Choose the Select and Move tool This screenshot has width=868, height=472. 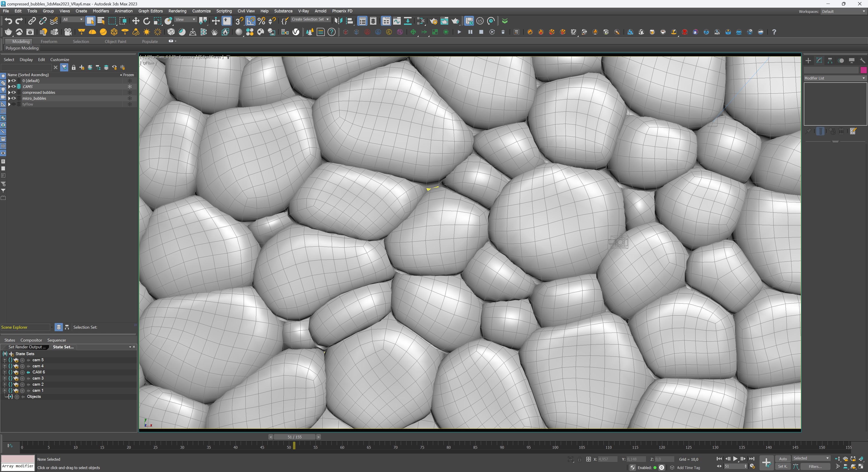[135, 21]
